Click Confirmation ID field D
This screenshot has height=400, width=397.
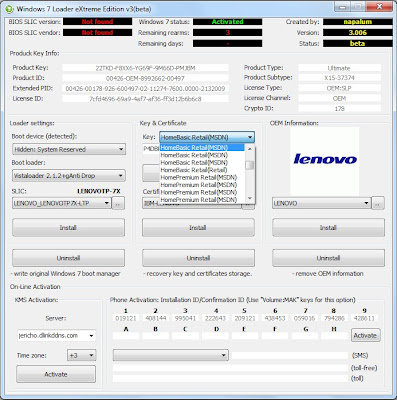(x=215, y=336)
